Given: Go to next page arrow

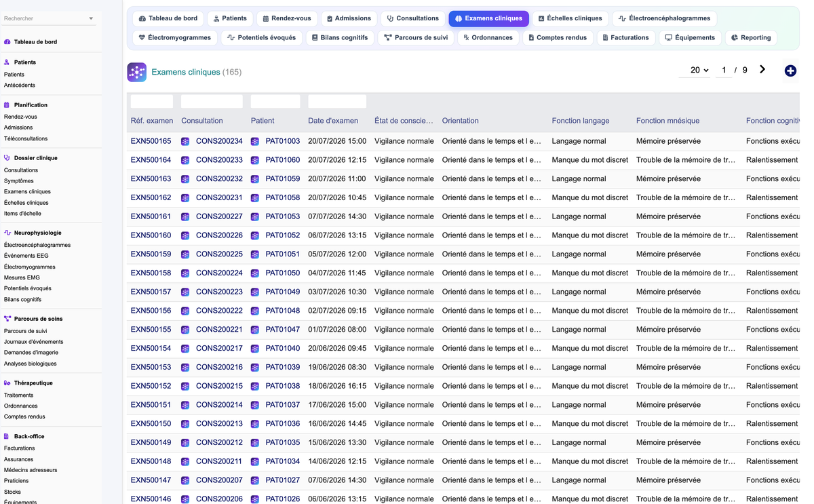Looking at the screenshot, I should coord(762,69).
